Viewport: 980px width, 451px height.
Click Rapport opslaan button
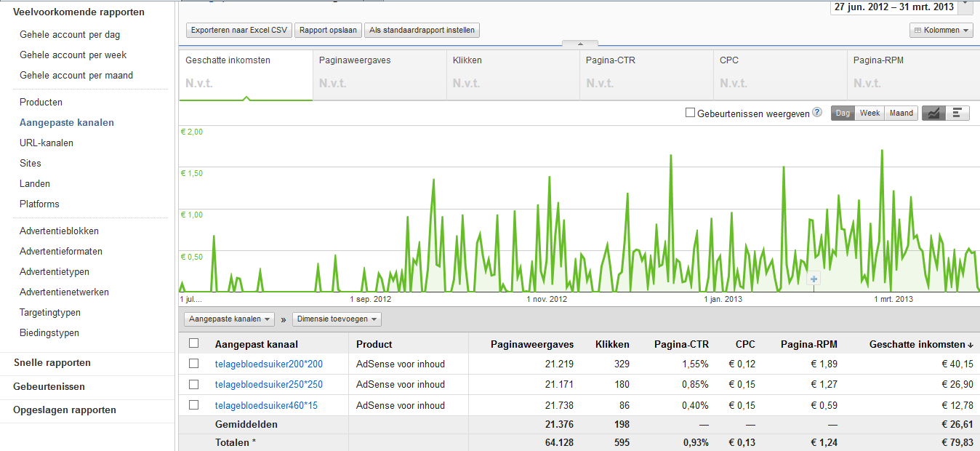328,30
